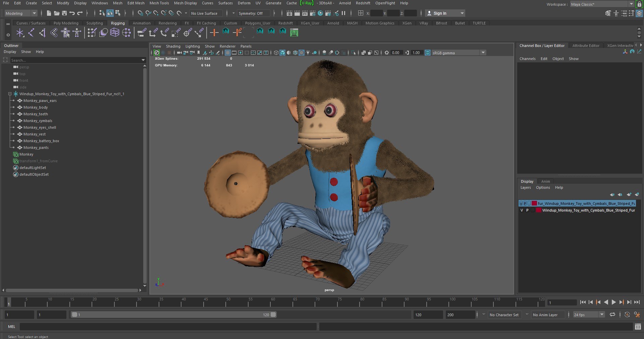644x339 pixels.
Task: Click the play forwards button
Action: (x=614, y=302)
